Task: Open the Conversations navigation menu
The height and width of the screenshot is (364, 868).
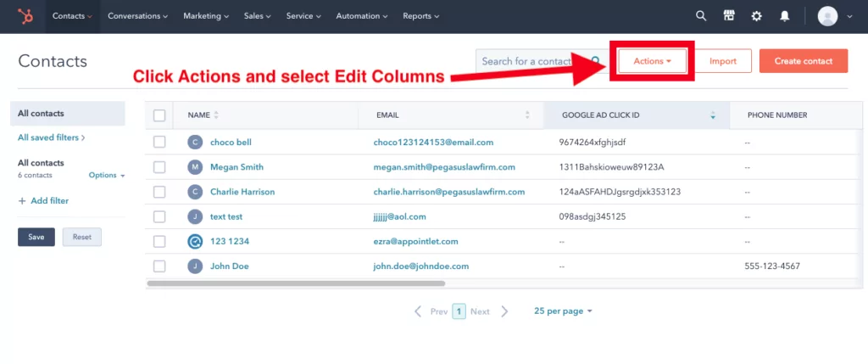Action: pyautogui.click(x=138, y=16)
